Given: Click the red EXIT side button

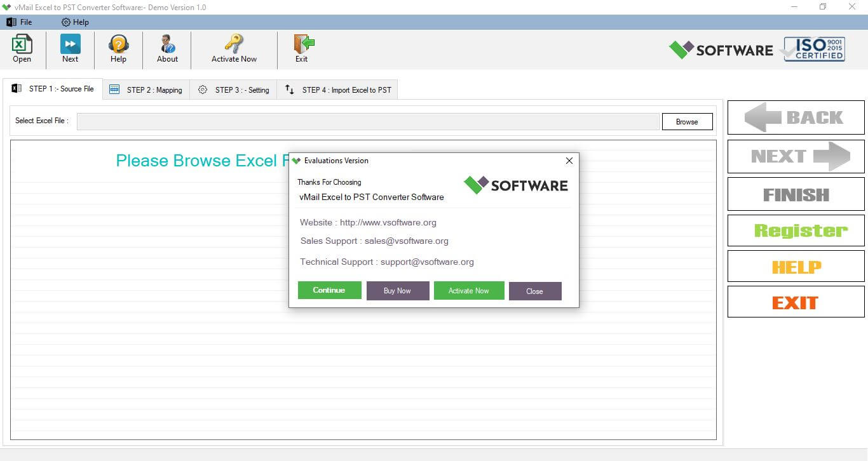Looking at the screenshot, I should tap(796, 302).
